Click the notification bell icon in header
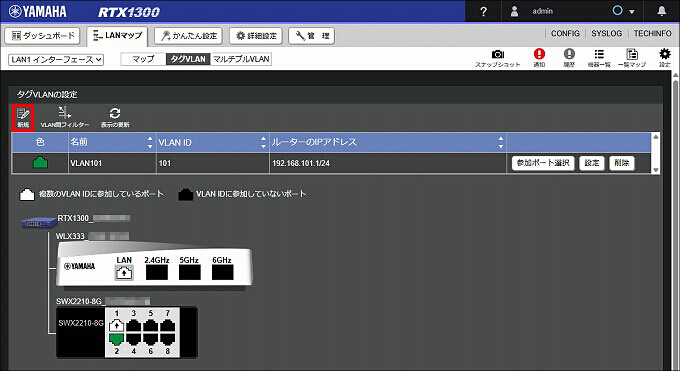680x371 pixels. (x=661, y=11)
